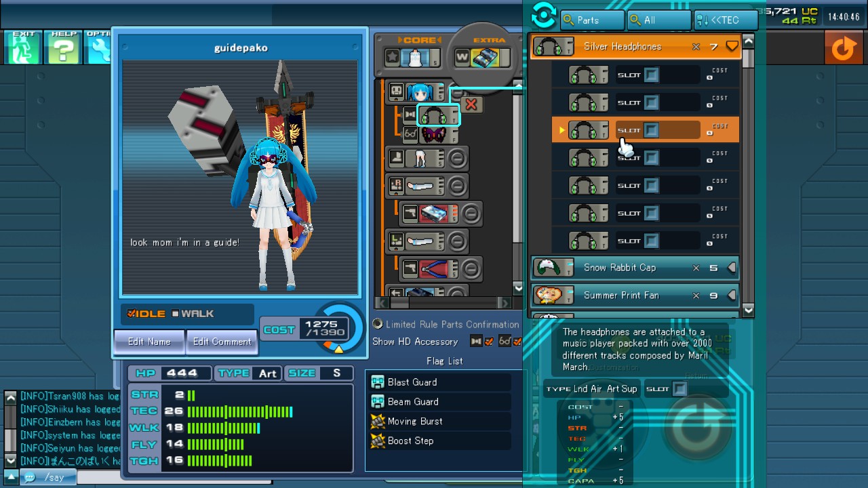The height and width of the screenshot is (488, 868).
Task: Focus the chat text input field
Action: 174,477
